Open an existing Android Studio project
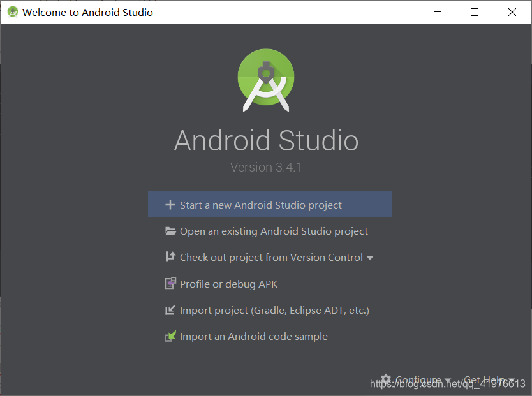The height and width of the screenshot is (396, 532). pos(273,231)
